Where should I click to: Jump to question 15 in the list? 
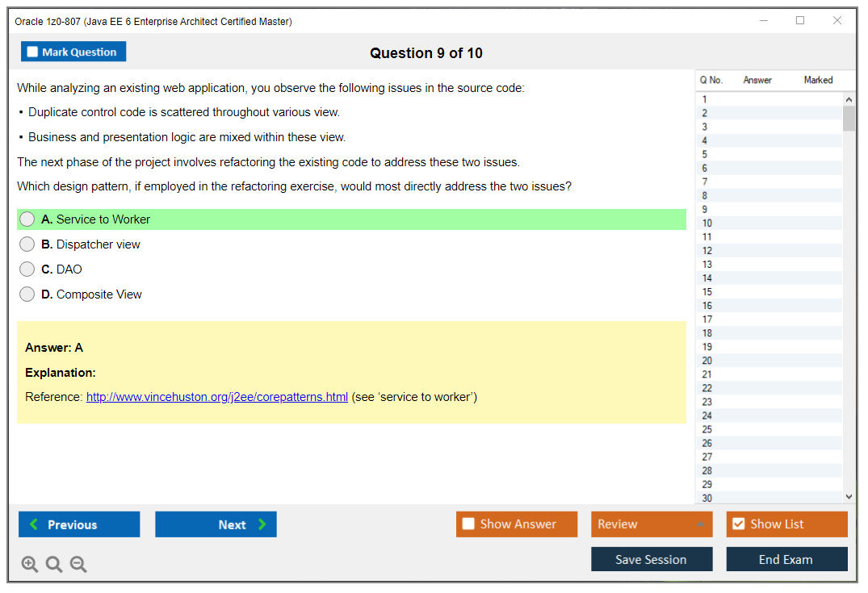[707, 292]
